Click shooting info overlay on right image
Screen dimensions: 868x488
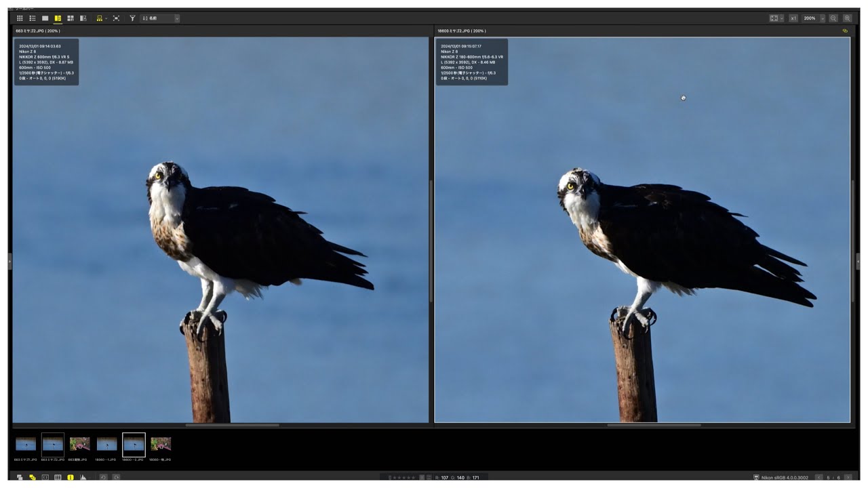coord(471,62)
